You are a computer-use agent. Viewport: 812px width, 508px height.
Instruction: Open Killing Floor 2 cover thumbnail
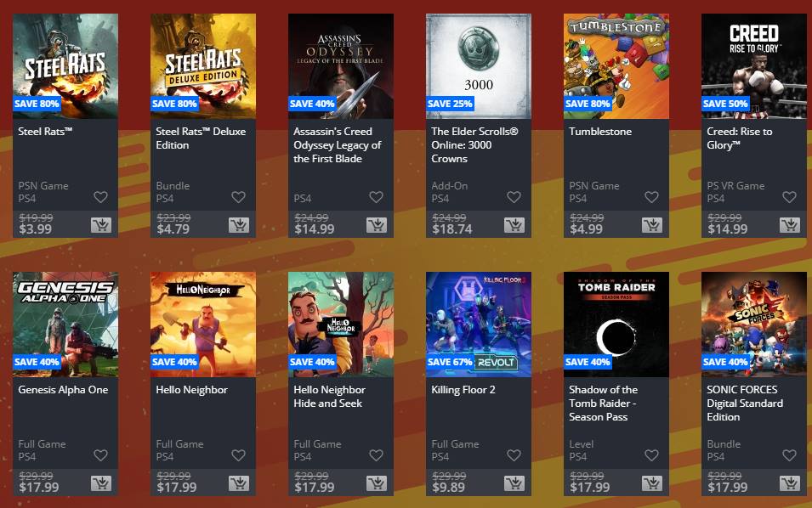(479, 325)
